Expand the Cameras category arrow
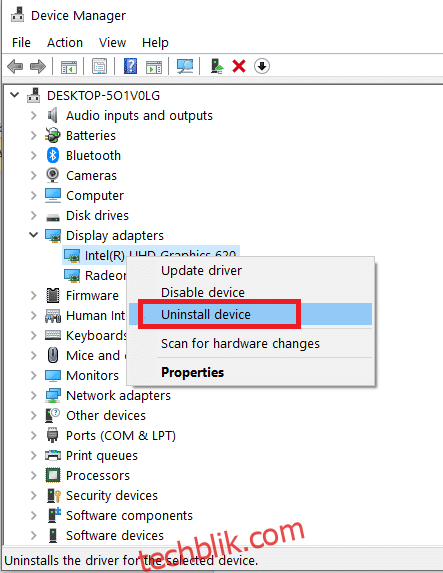 tap(34, 175)
